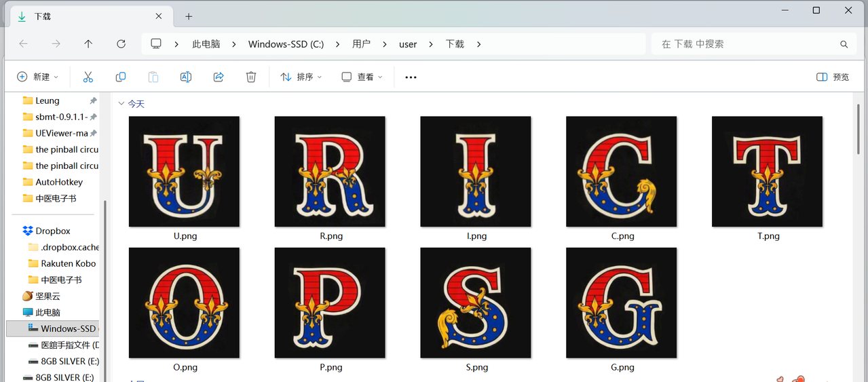Expand chevron after 下载 breadcrumb
The width and height of the screenshot is (868, 382).
[x=478, y=44]
